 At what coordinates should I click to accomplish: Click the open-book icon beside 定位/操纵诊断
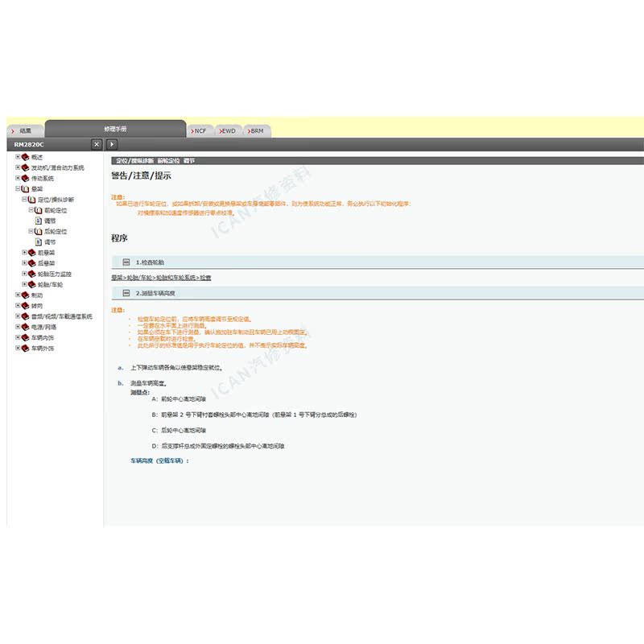(31, 200)
